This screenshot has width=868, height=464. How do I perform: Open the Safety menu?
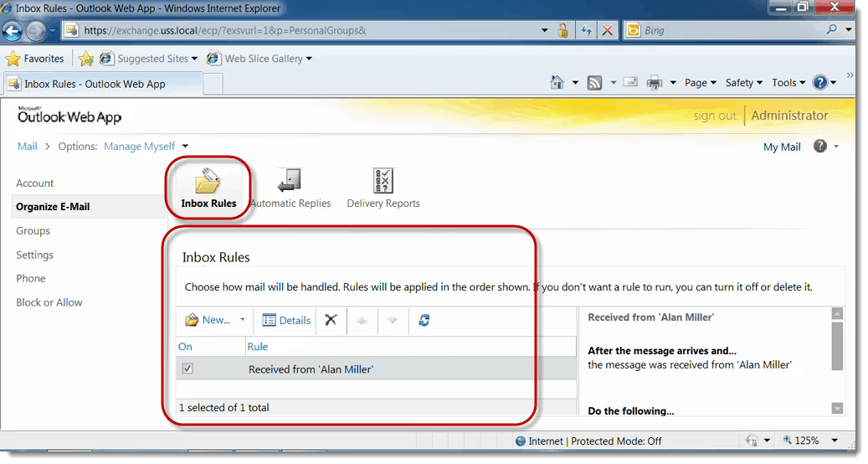pyautogui.click(x=743, y=83)
